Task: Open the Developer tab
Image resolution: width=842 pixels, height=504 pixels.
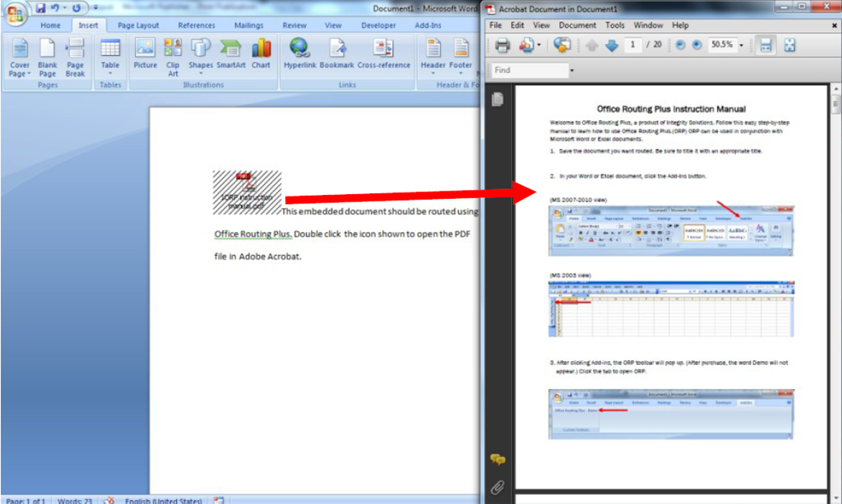Action: click(378, 25)
